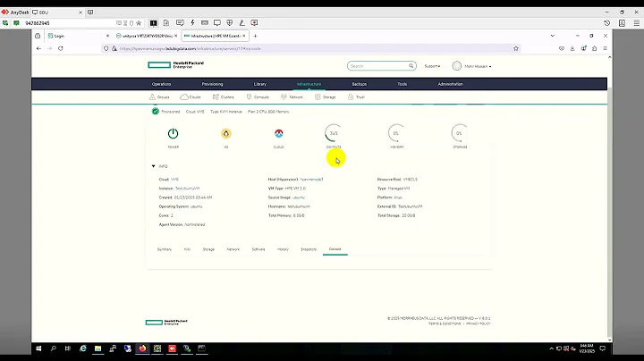
Task: Switch to the Storage detail tab
Action: pos(208,249)
